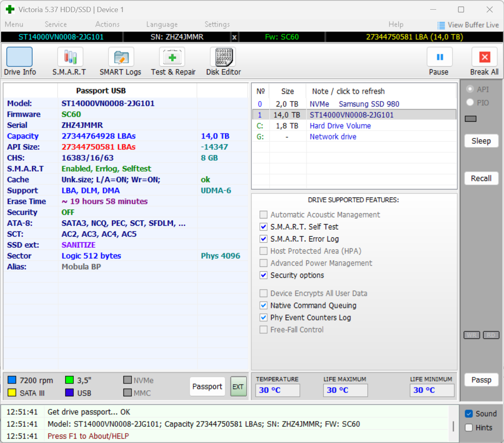504x443 pixels.
Task: Select the PIO radio button
Action: [470, 102]
